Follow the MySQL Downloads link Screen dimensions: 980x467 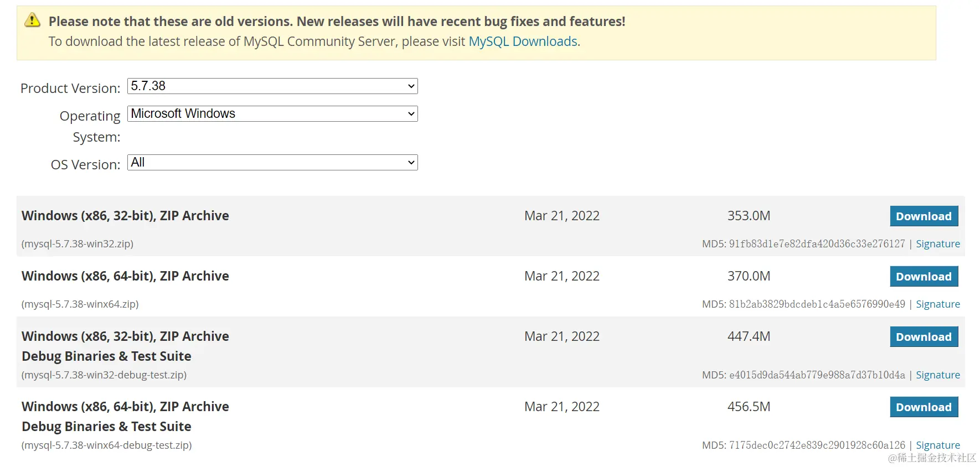(523, 41)
